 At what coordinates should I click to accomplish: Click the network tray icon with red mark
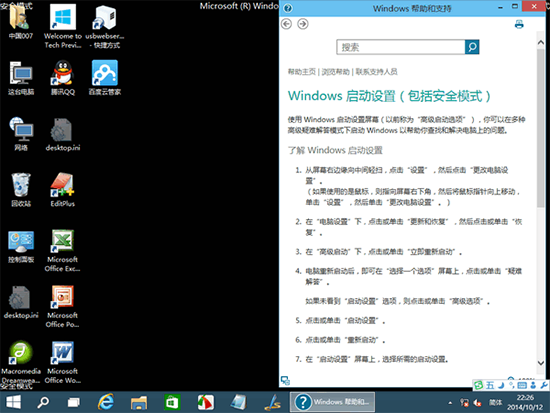pos(464,403)
